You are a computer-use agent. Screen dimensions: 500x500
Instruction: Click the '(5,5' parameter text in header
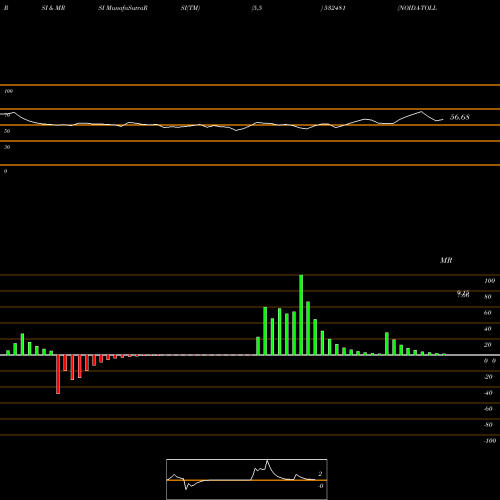257,8
